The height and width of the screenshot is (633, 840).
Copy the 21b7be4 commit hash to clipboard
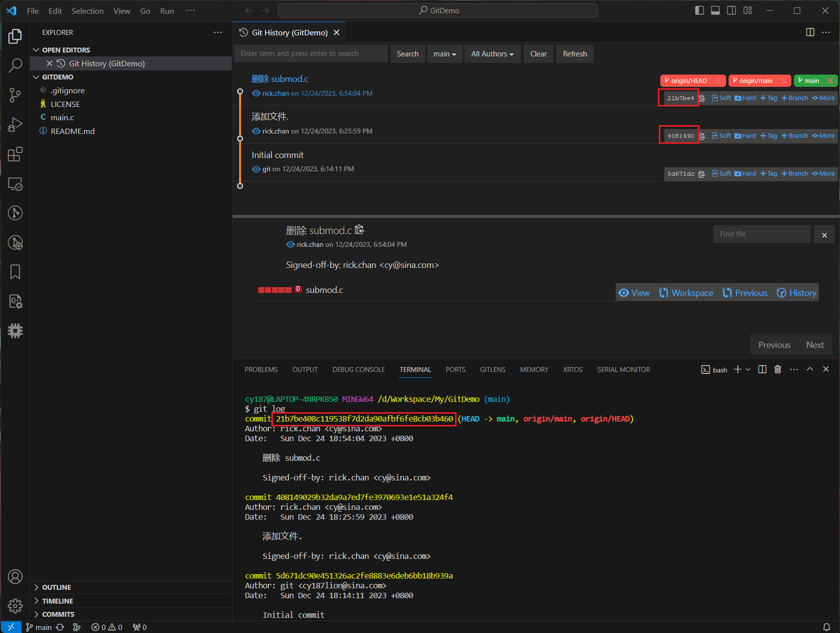[702, 98]
